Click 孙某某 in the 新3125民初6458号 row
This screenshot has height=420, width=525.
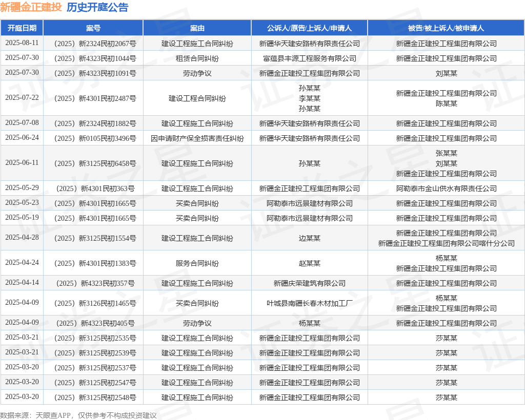coord(309,163)
